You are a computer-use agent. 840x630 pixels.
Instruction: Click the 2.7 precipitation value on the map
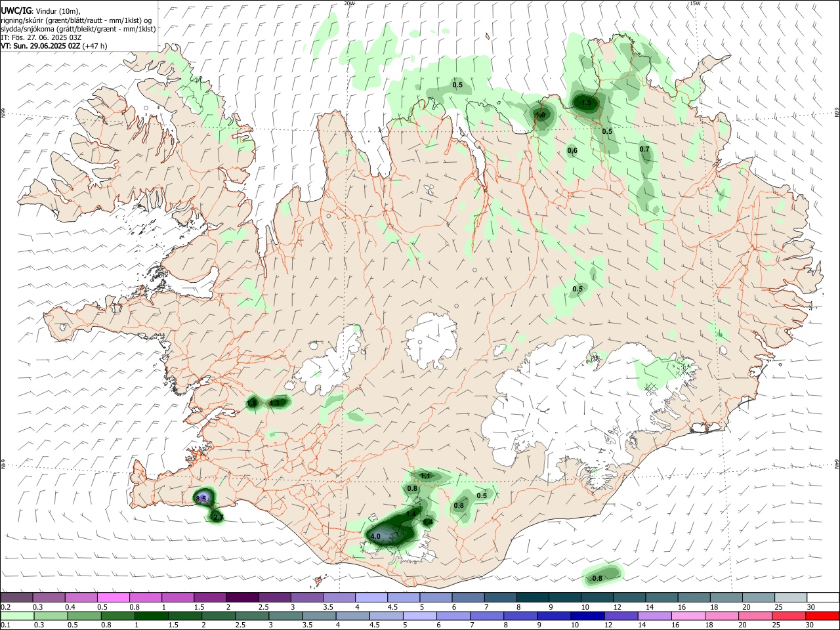coord(219,517)
